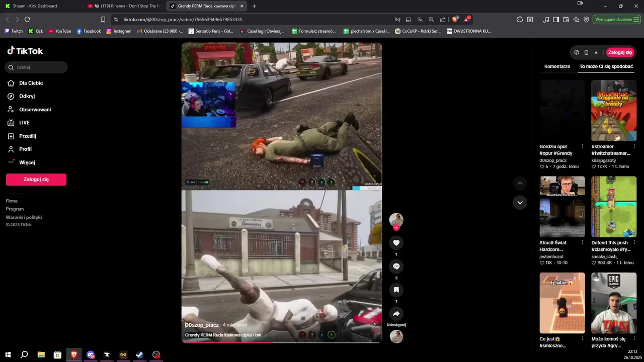Open sneaky_clash_ creator profile link
Viewport: 644px width, 362px height.
605,256
